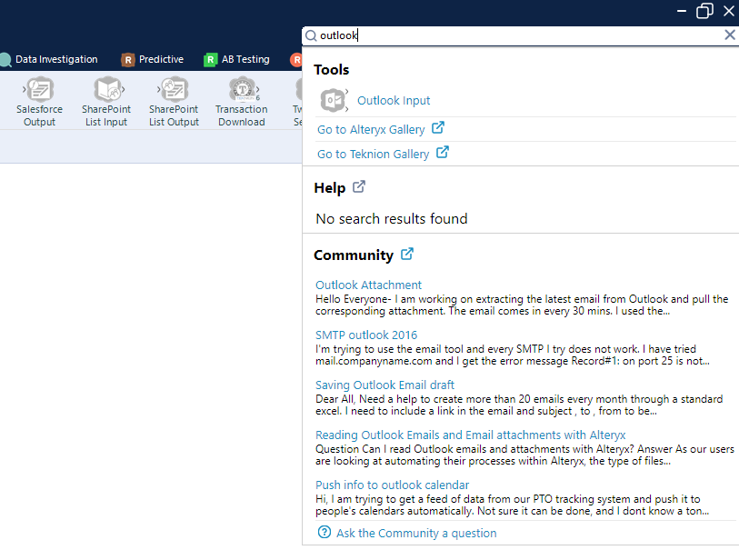Screen dimensions: 739x560
Task: Open the AB Testing category
Action: coord(236,59)
